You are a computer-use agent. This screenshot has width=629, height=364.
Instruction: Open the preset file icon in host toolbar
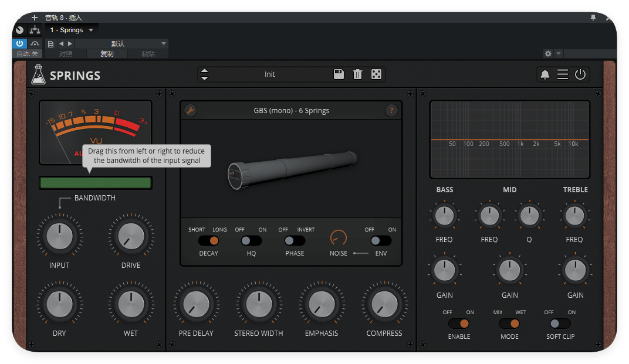click(x=50, y=44)
